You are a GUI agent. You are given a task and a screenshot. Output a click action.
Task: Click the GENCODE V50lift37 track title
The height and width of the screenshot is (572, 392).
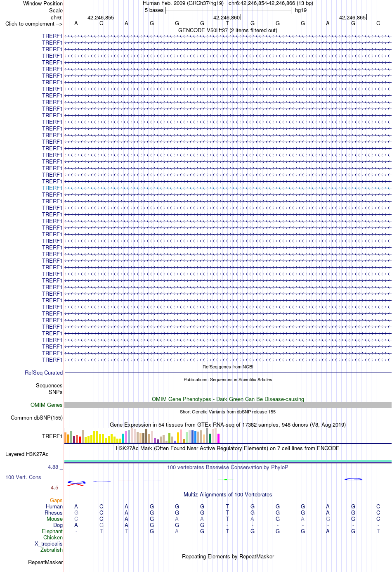tap(228, 30)
